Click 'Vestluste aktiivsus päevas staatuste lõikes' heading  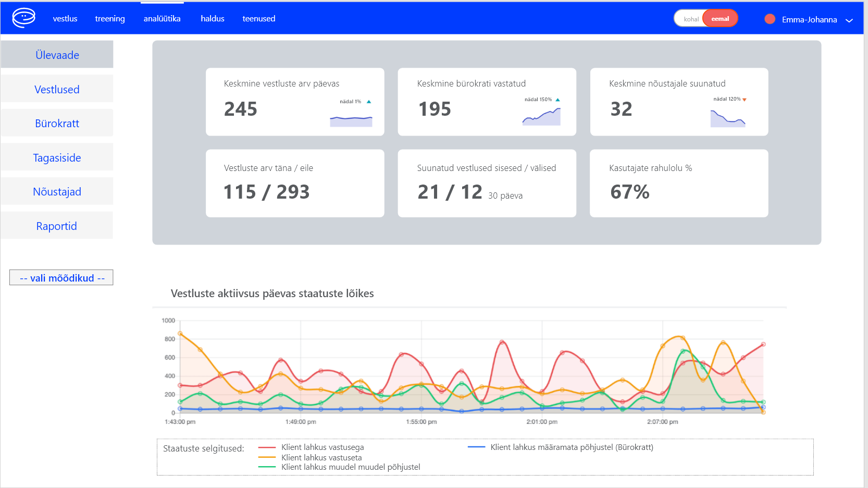click(x=272, y=293)
